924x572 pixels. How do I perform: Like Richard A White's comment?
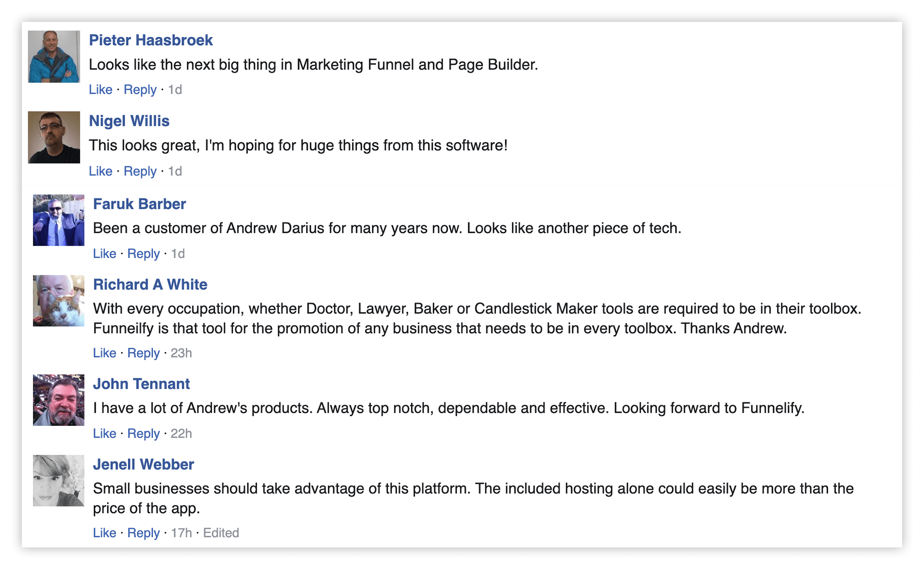click(105, 353)
